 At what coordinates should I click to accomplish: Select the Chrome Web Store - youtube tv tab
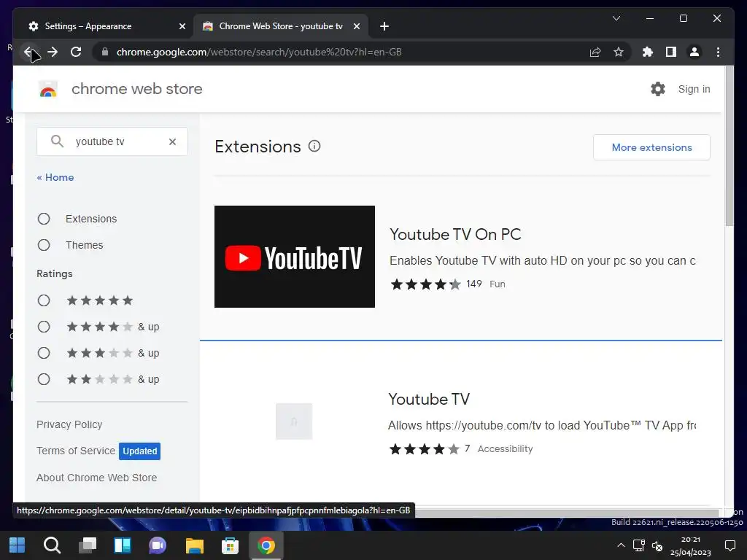(x=280, y=26)
